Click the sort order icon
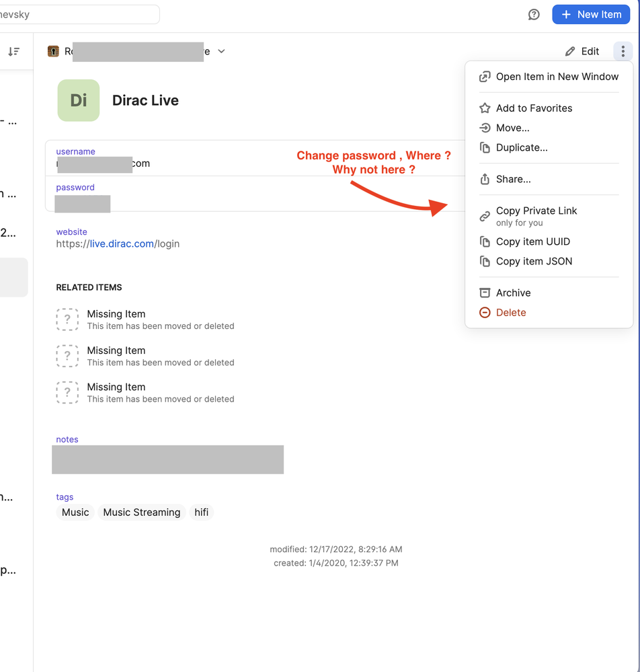The height and width of the screenshot is (672, 640). (x=13, y=51)
